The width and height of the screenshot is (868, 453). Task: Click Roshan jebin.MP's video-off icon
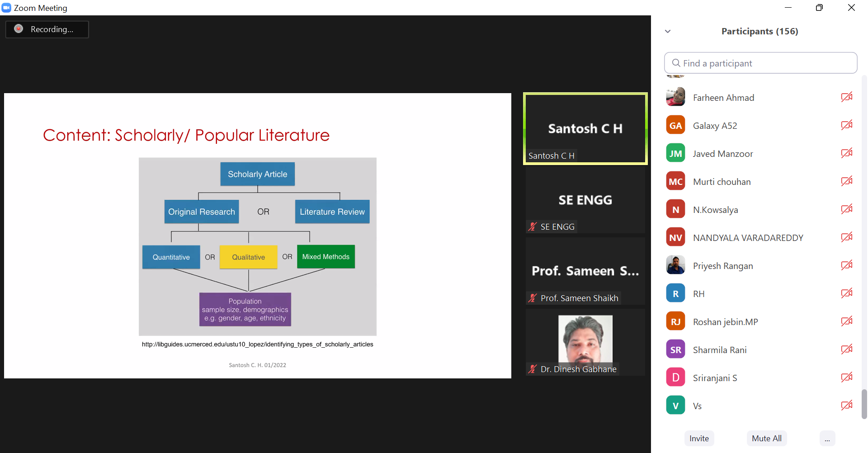pyautogui.click(x=847, y=321)
